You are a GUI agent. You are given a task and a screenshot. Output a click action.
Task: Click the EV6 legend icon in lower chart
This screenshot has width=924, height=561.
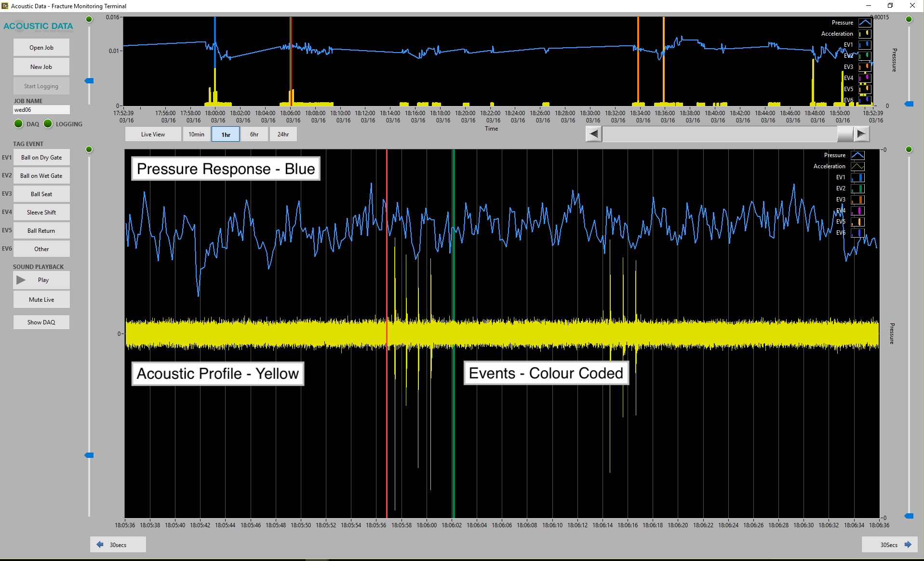[858, 232]
